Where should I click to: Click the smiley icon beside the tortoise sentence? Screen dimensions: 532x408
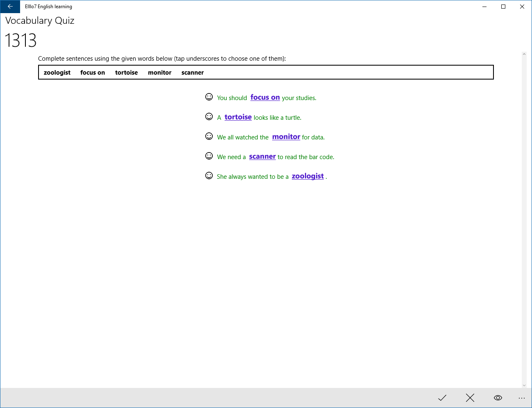(209, 116)
